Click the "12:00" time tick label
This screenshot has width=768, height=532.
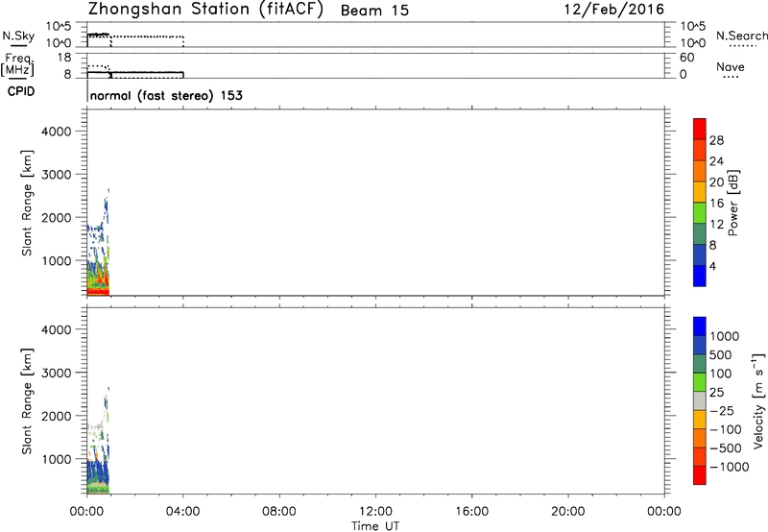coord(375,512)
